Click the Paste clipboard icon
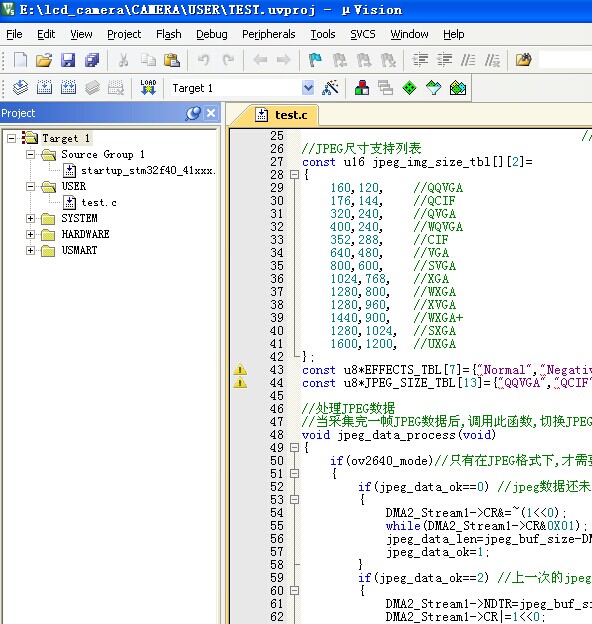Viewport: 592px width, 624px height. 172,60
